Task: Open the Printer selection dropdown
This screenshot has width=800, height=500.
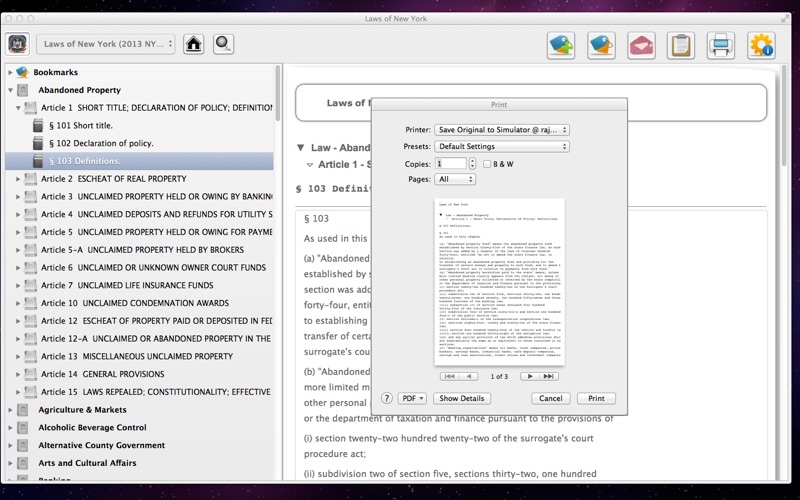Action: point(502,130)
